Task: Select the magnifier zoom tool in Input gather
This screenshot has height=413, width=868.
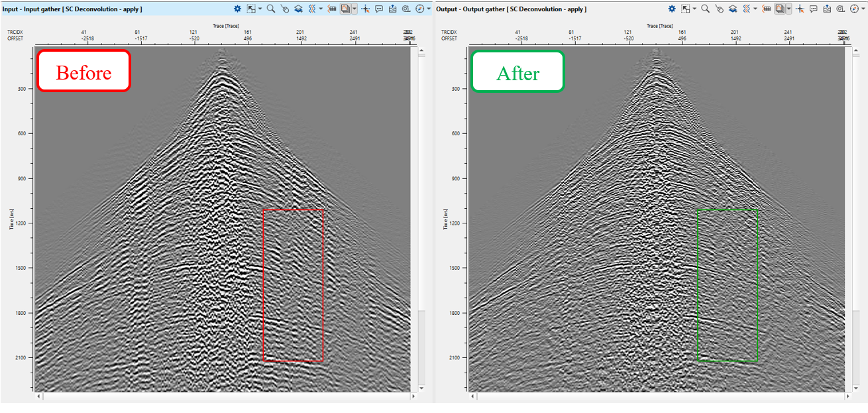Action: [x=271, y=9]
